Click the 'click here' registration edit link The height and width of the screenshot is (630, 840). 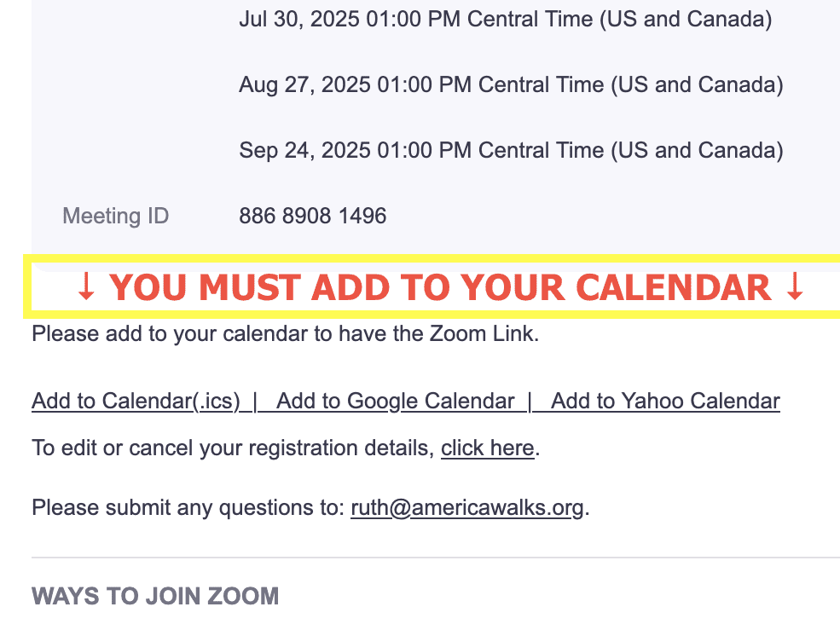pos(488,448)
